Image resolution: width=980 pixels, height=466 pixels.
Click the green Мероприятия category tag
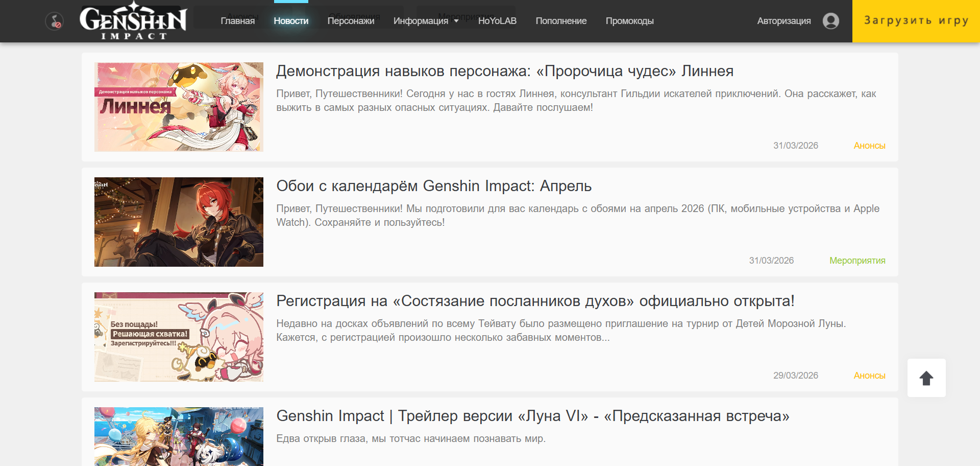[857, 261]
